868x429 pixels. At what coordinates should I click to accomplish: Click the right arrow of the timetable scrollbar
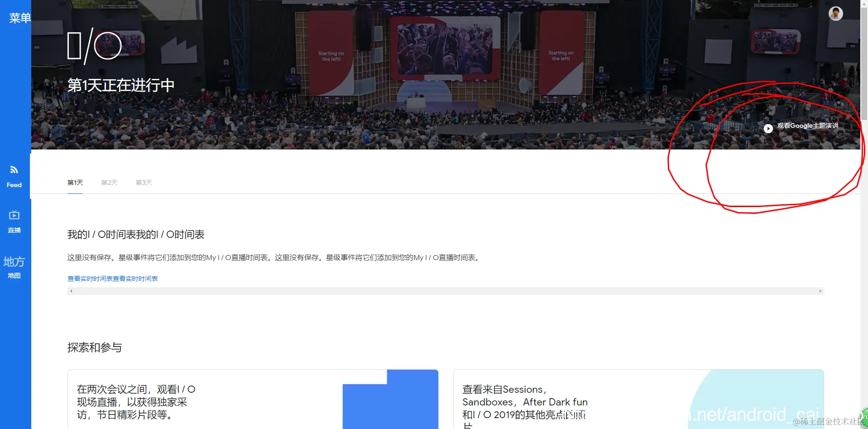tap(820, 290)
